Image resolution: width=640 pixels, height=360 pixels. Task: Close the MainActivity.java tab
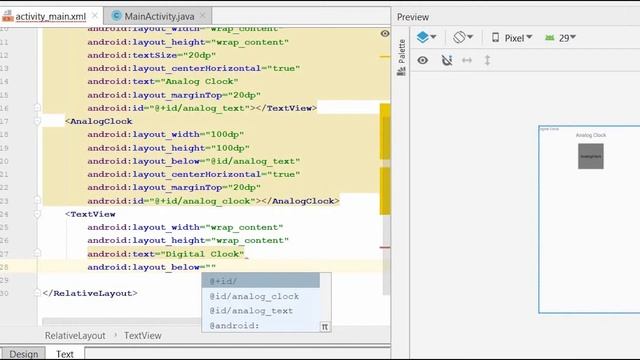(202, 16)
